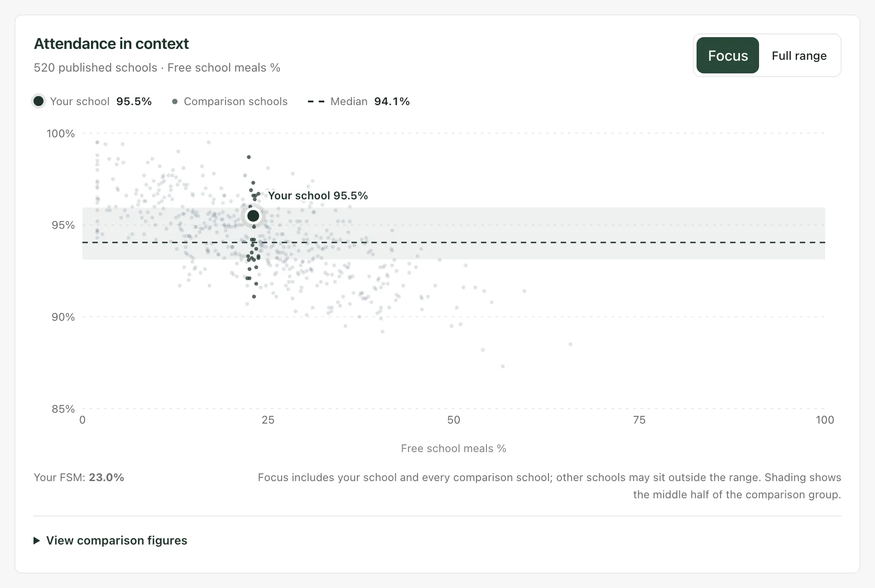
Task: Click the "85%" y-axis label
Action: [63, 409]
